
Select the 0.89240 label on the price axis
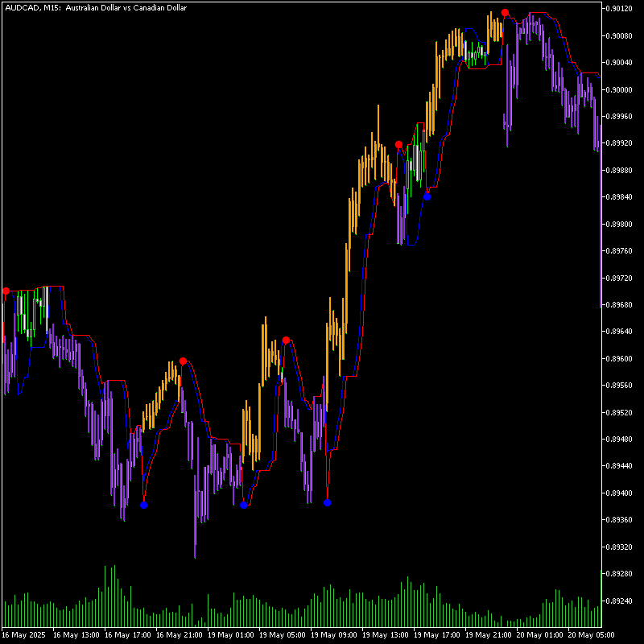621,601
